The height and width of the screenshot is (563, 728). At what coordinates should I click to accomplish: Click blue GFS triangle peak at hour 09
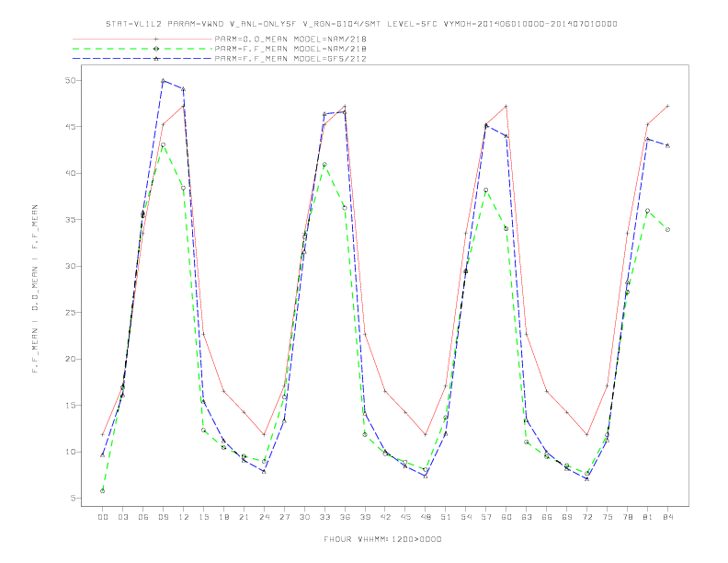(163, 81)
